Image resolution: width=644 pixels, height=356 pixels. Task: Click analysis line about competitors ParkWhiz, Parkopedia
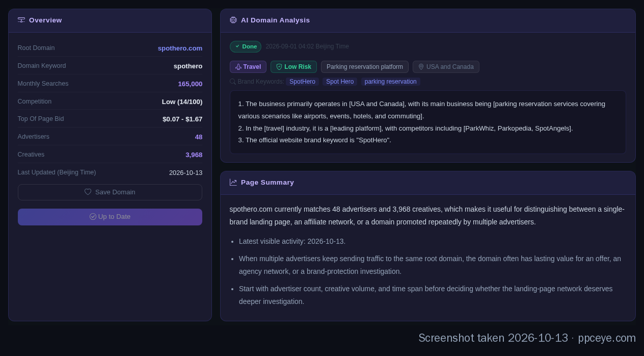pyautogui.click(x=406, y=128)
